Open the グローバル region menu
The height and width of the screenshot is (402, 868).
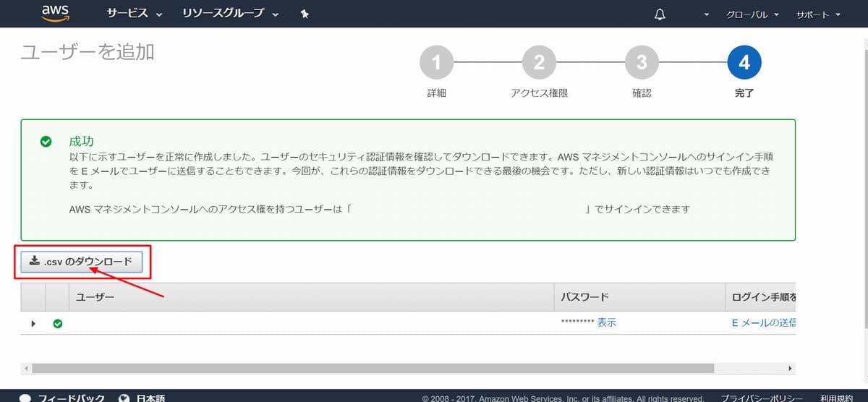click(x=752, y=14)
